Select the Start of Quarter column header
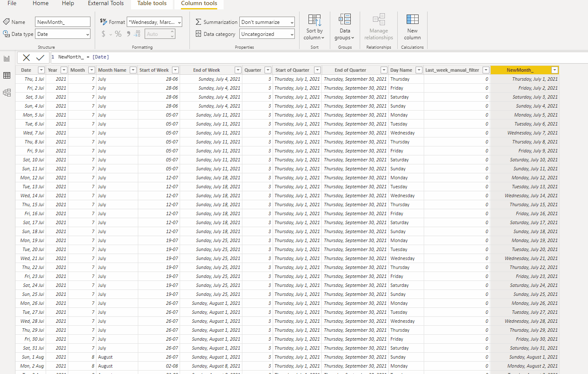Image resolution: width=588 pixels, height=374 pixels. pyautogui.click(x=292, y=70)
